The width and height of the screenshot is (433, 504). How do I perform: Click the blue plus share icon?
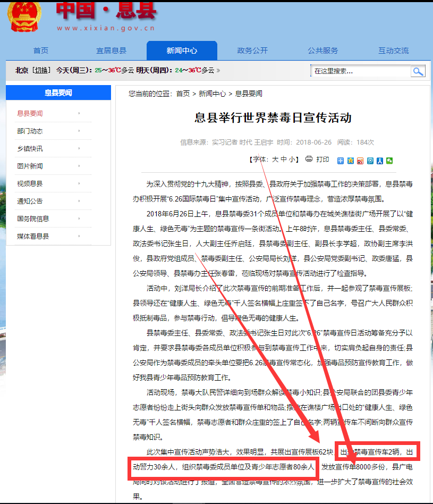point(341,161)
